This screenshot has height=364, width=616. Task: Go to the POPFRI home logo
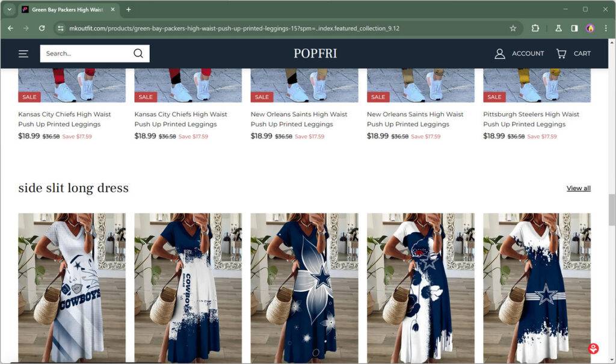(315, 54)
